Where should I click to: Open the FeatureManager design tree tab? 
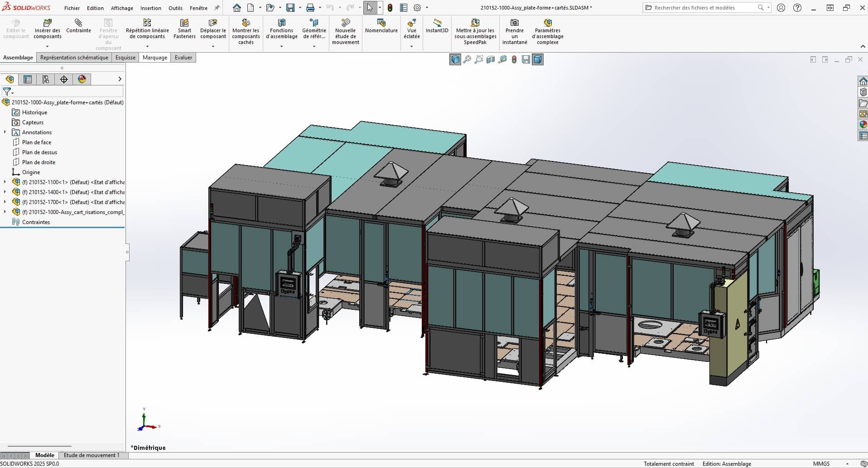point(10,79)
